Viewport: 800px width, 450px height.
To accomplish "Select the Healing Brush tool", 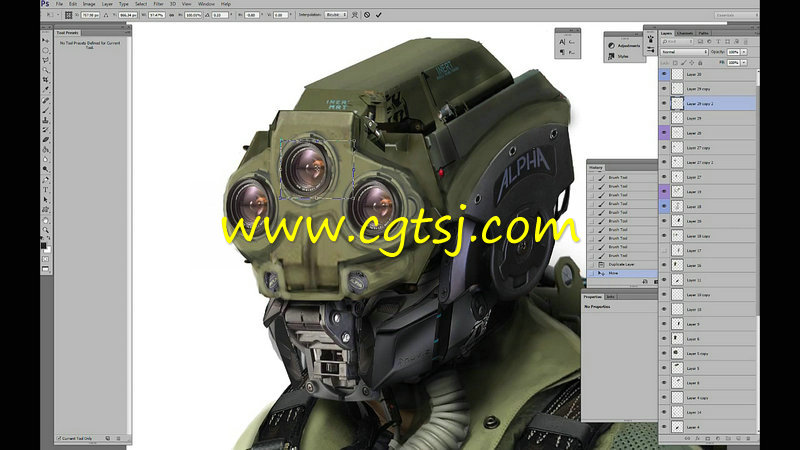I will click(x=46, y=101).
